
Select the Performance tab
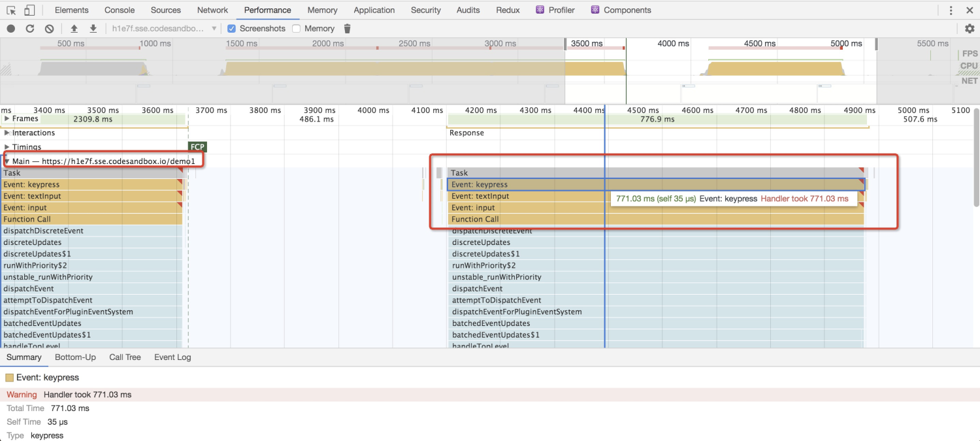coord(268,10)
